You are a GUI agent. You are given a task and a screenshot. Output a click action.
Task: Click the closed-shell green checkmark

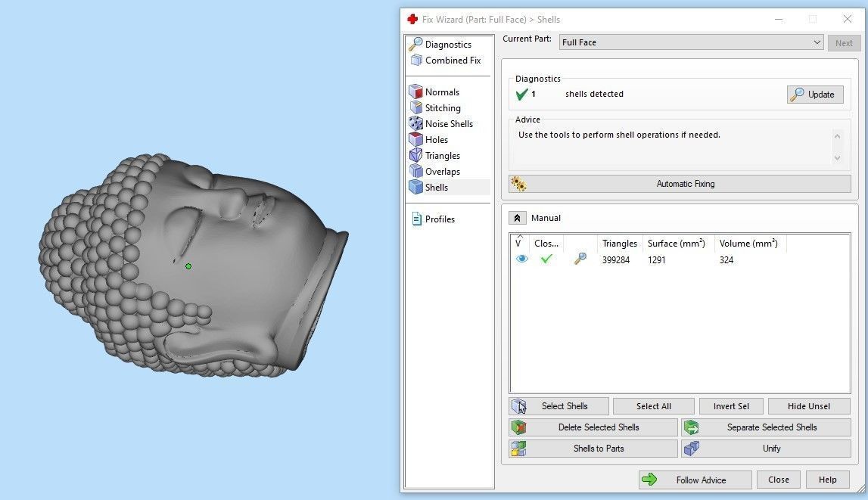pyautogui.click(x=546, y=259)
